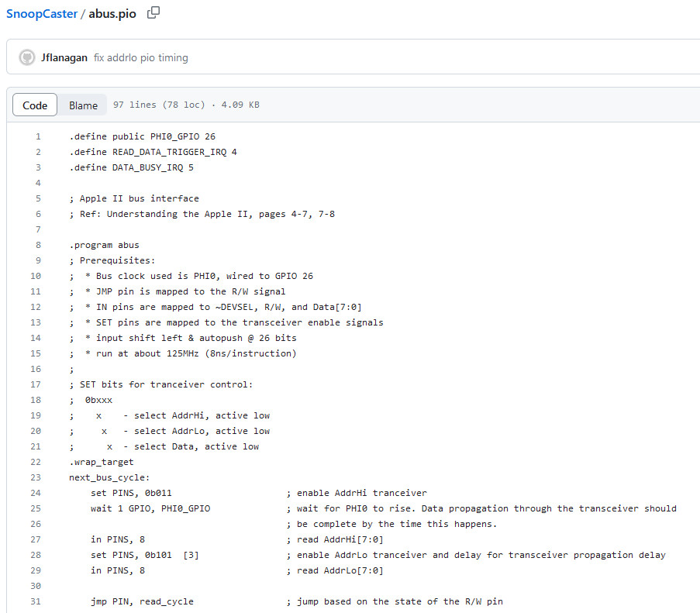
Task: Click '; read AddrLo[7:0]' comment
Action: 335,570
